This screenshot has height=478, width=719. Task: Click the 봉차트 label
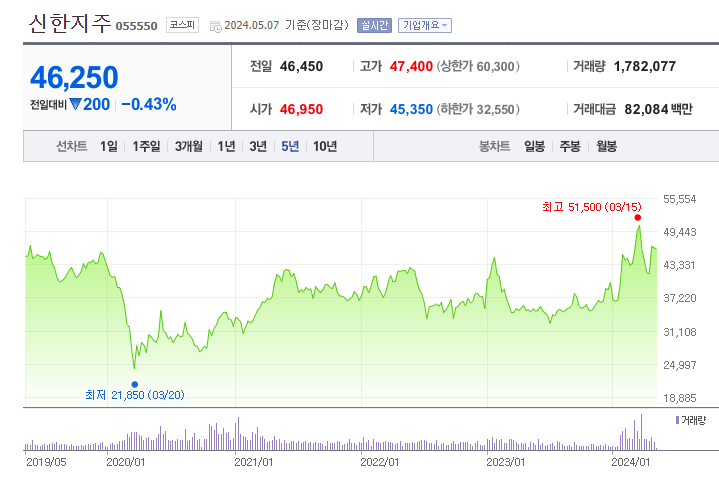(x=494, y=146)
